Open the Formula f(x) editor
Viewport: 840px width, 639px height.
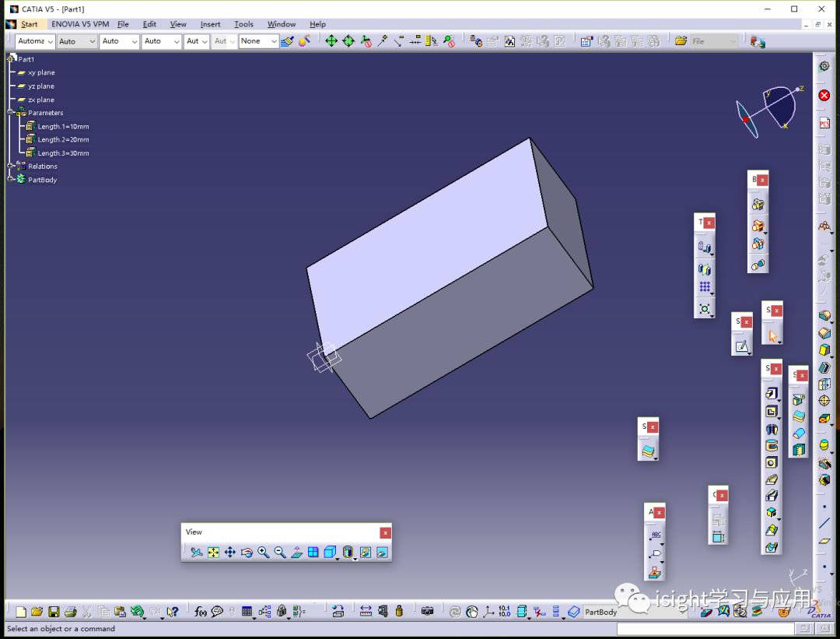[x=202, y=612]
